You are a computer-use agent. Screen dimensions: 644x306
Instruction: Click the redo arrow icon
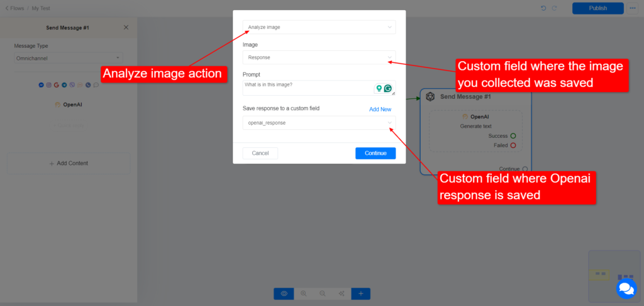click(x=555, y=8)
